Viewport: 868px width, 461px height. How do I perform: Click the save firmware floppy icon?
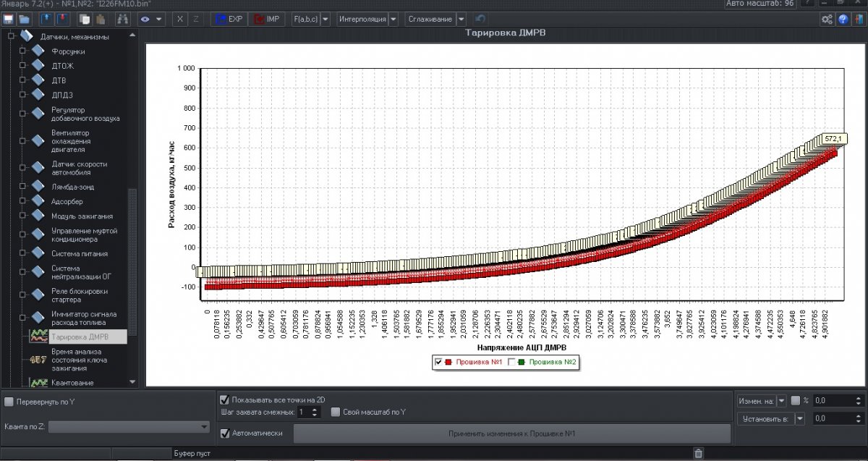click(x=9, y=19)
